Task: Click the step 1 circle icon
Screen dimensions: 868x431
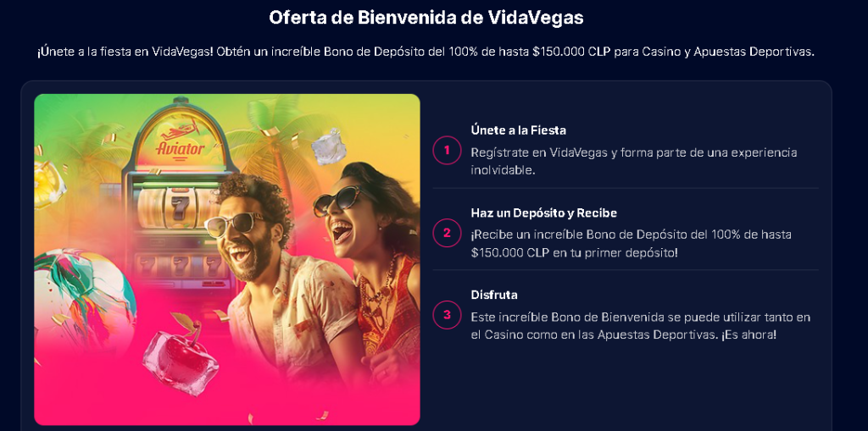Action: [447, 150]
